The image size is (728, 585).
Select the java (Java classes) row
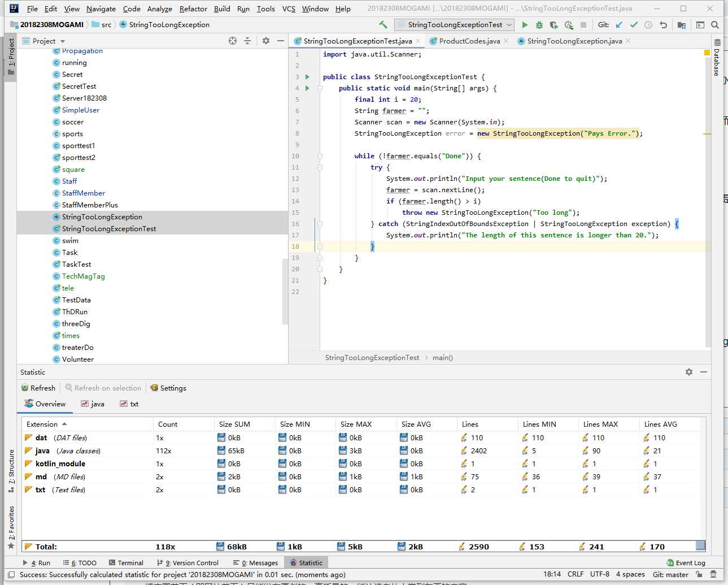361,450
